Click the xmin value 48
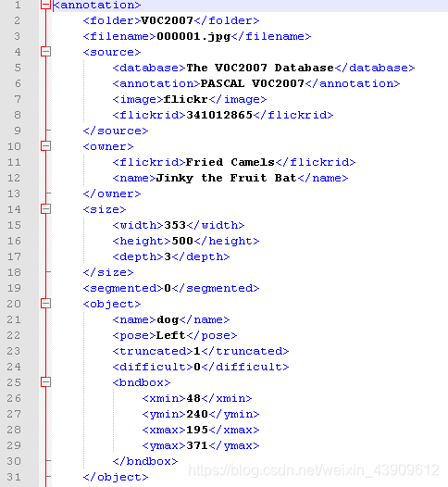 click(x=193, y=398)
